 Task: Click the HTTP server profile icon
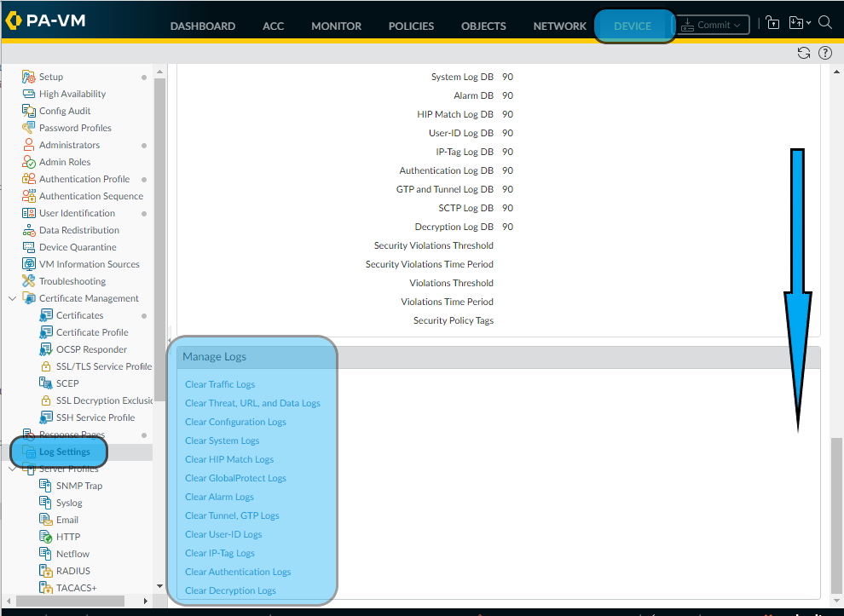click(46, 537)
